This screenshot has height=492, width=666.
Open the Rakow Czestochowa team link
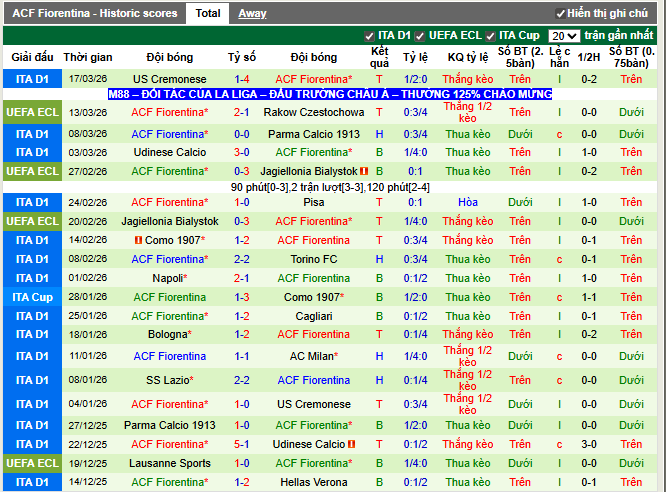pos(314,112)
